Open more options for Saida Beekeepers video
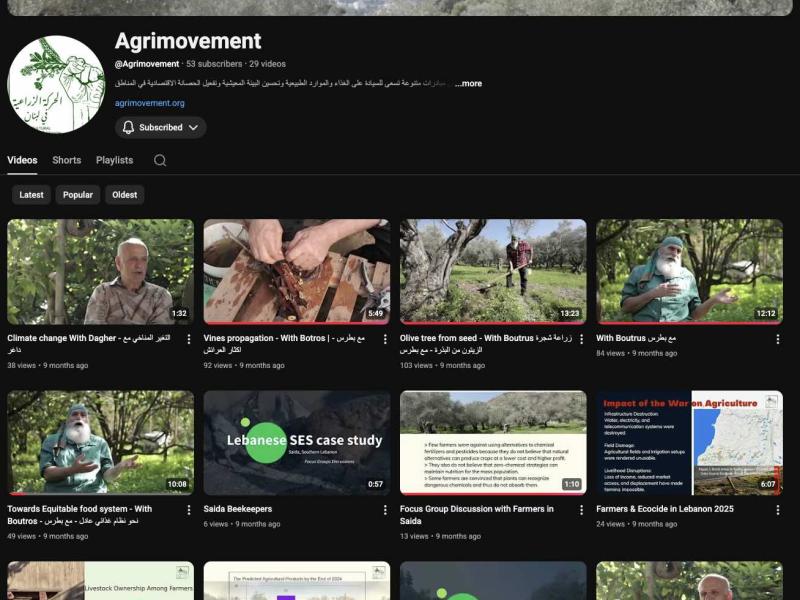The image size is (800, 600). click(x=385, y=510)
